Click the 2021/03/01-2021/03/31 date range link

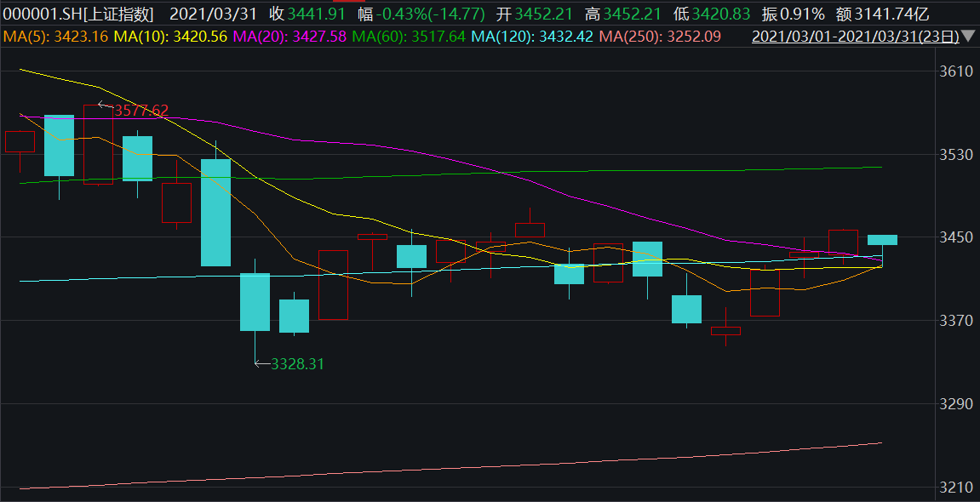pos(856,37)
